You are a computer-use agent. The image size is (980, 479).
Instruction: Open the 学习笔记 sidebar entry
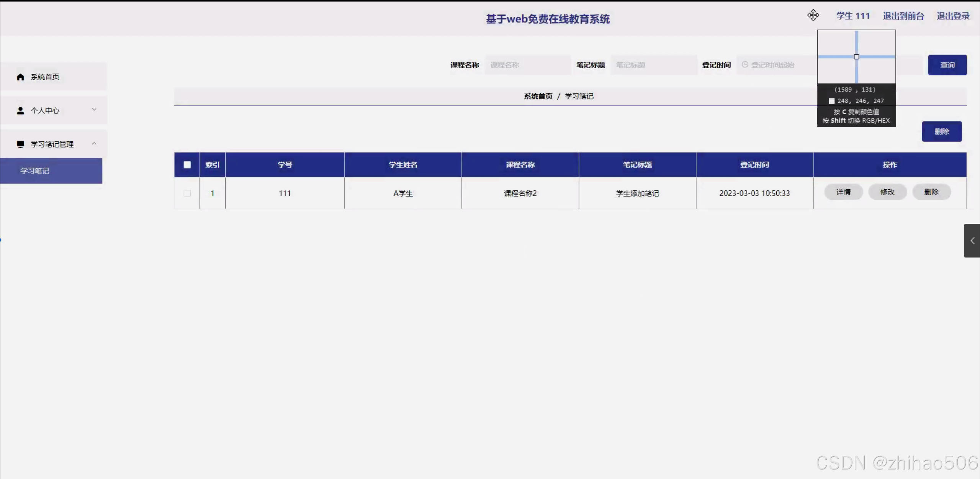[x=34, y=171]
